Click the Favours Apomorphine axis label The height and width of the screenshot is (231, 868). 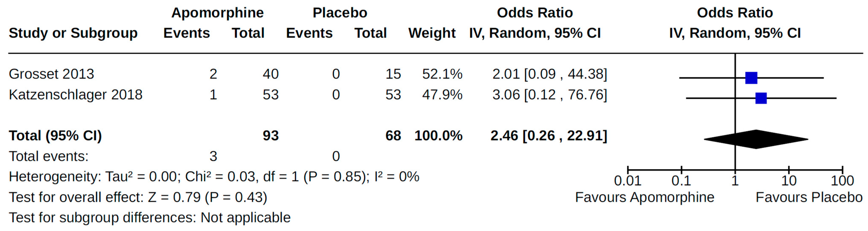tap(644, 197)
